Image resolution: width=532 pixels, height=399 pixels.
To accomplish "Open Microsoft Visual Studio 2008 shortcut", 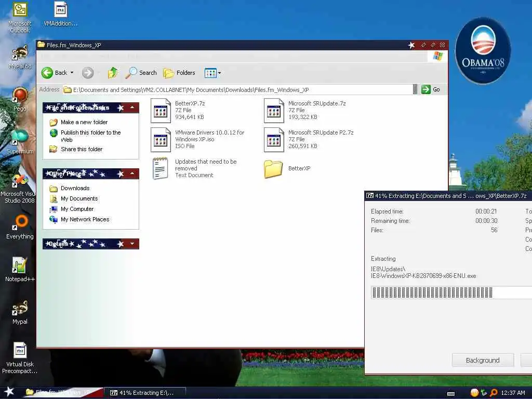I will (19, 188).
